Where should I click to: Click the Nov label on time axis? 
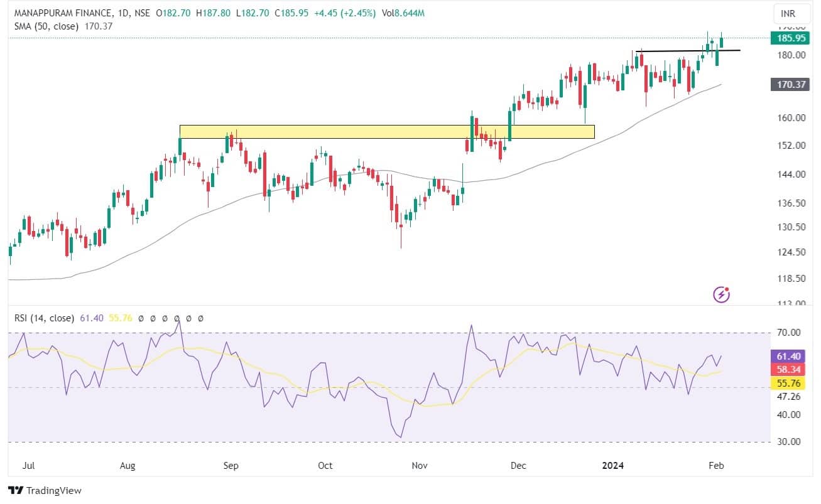click(x=420, y=465)
